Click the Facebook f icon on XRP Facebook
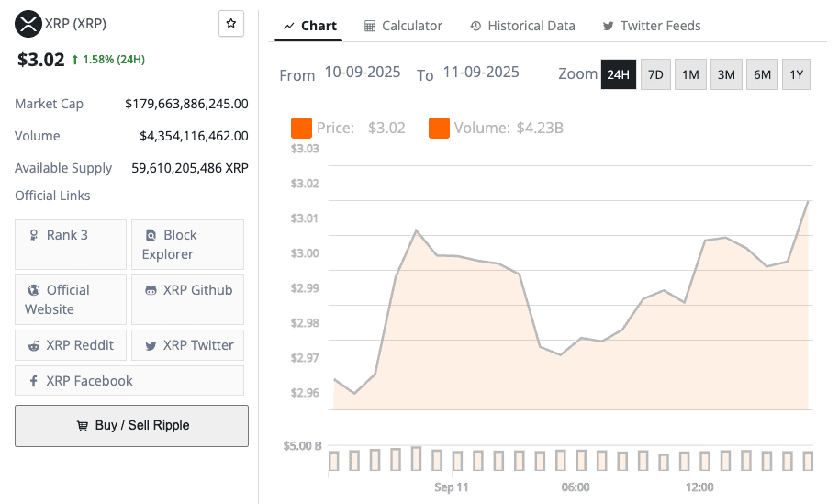This screenshot has height=504, width=839. click(x=34, y=381)
